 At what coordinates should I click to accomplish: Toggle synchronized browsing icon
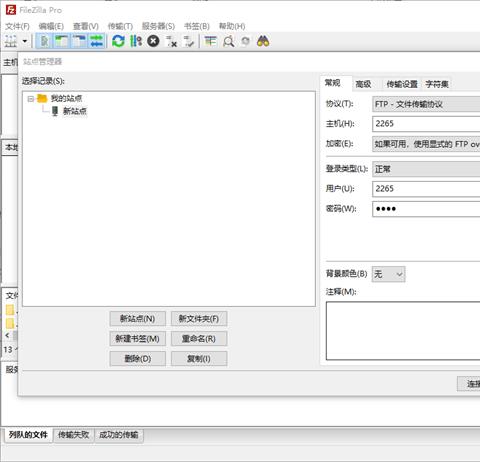(245, 41)
